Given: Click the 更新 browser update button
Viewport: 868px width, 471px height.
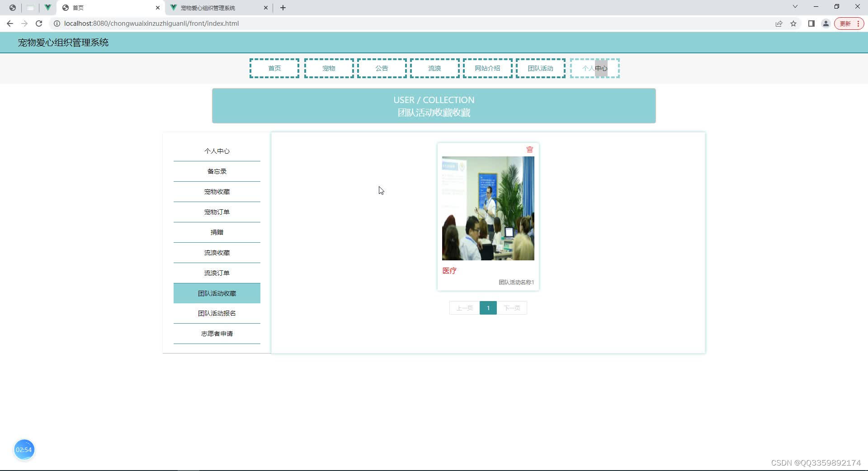Looking at the screenshot, I should tap(849, 24).
